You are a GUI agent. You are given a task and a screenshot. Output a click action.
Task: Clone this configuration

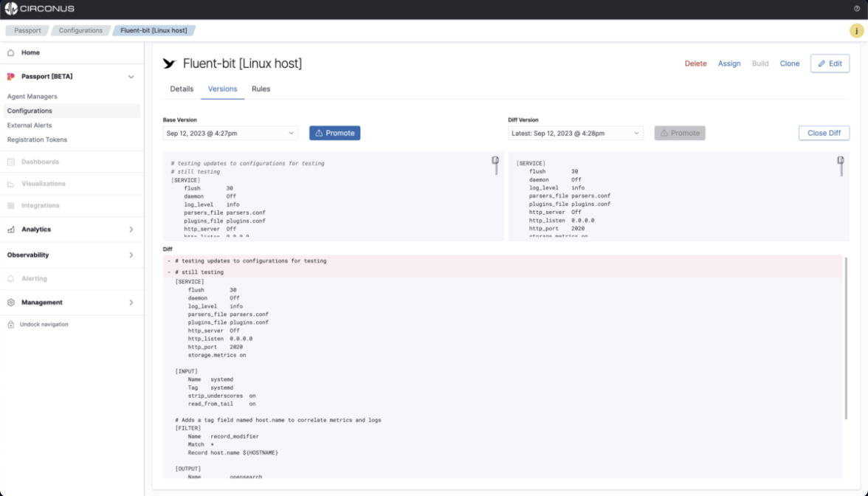[790, 63]
